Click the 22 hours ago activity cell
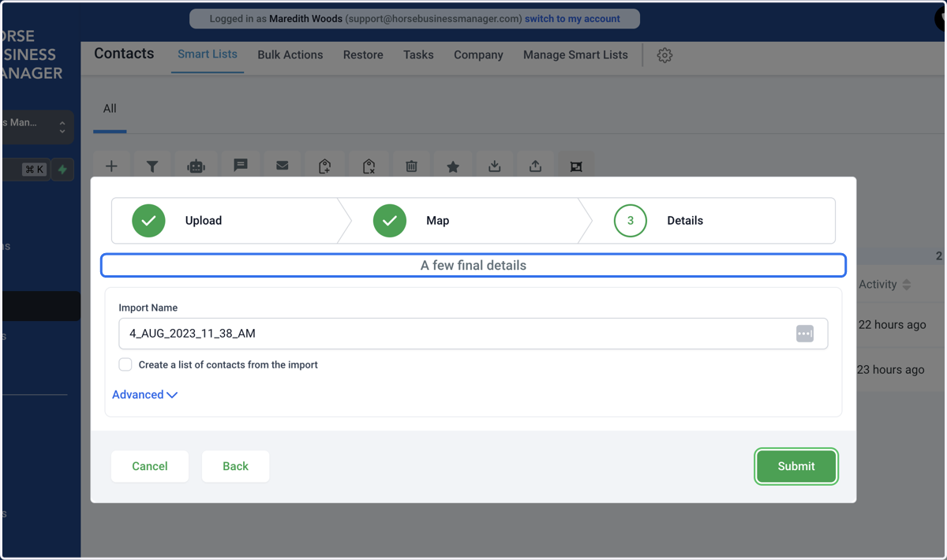This screenshot has width=947, height=560. tap(892, 325)
